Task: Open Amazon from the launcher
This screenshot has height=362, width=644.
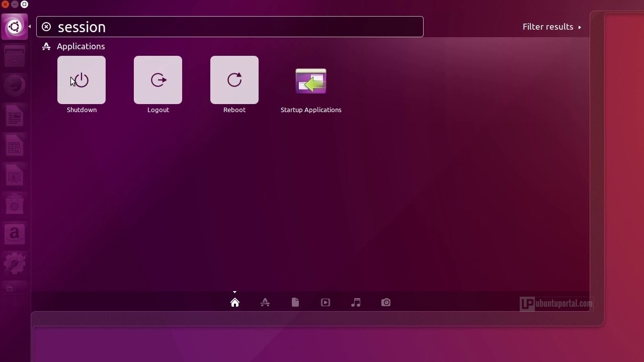Action: [x=15, y=234]
